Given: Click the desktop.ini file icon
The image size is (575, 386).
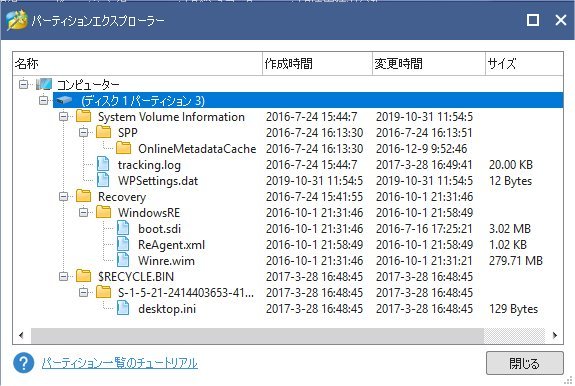Looking at the screenshot, I should pyautogui.click(x=123, y=308).
